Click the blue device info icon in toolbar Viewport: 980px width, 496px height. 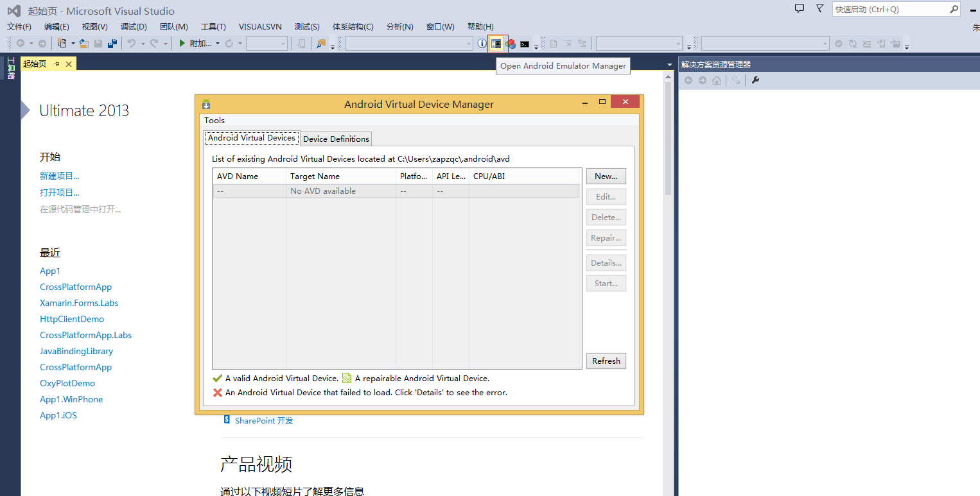(x=482, y=44)
